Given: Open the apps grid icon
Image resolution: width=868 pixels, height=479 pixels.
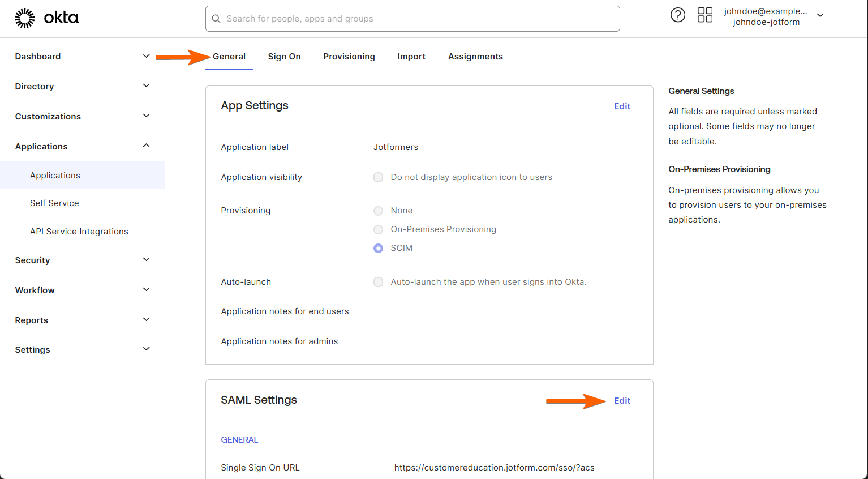Looking at the screenshot, I should click(x=704, y=15).
